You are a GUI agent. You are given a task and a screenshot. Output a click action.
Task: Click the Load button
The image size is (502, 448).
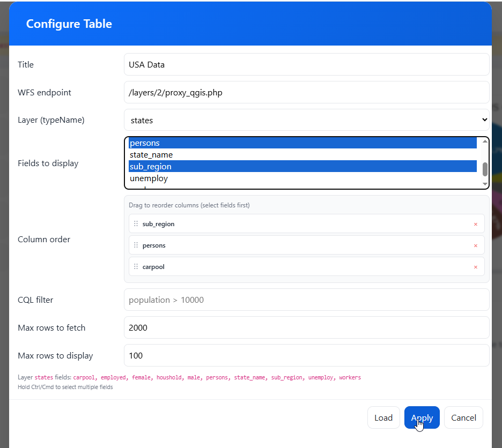click(383, 417)
